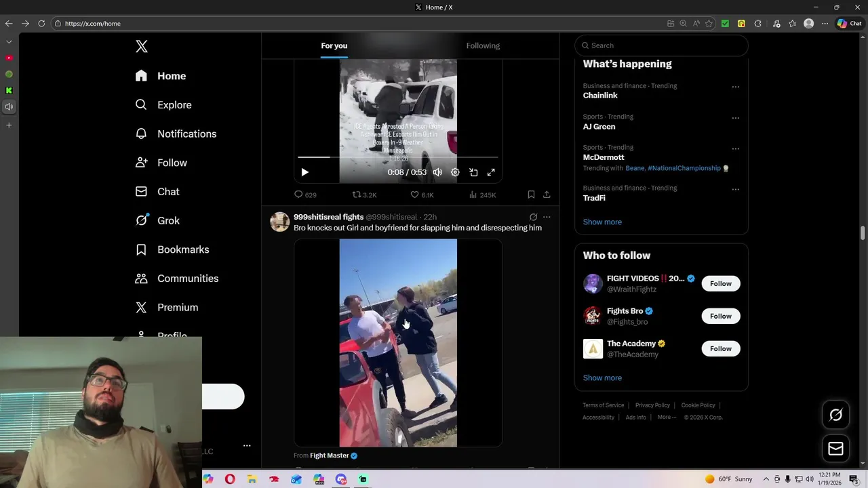Open Grok in the sidebar

(157, 220)
